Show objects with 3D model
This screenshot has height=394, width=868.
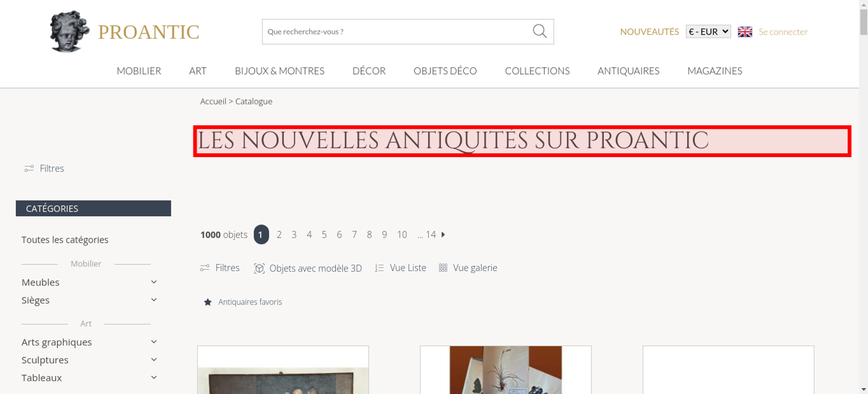308,268
